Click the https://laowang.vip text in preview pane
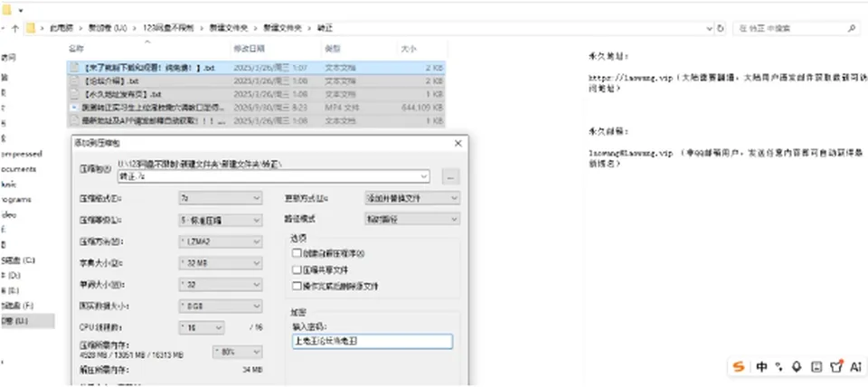This screenshot has width=868, height=387. click(x=630, y=78)
